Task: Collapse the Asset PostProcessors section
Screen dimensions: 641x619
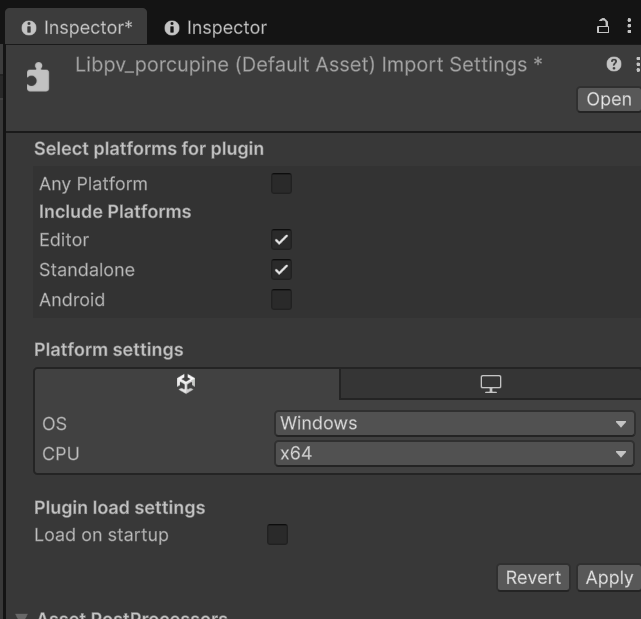Action: pyautogui.click(x=21, y=615)
